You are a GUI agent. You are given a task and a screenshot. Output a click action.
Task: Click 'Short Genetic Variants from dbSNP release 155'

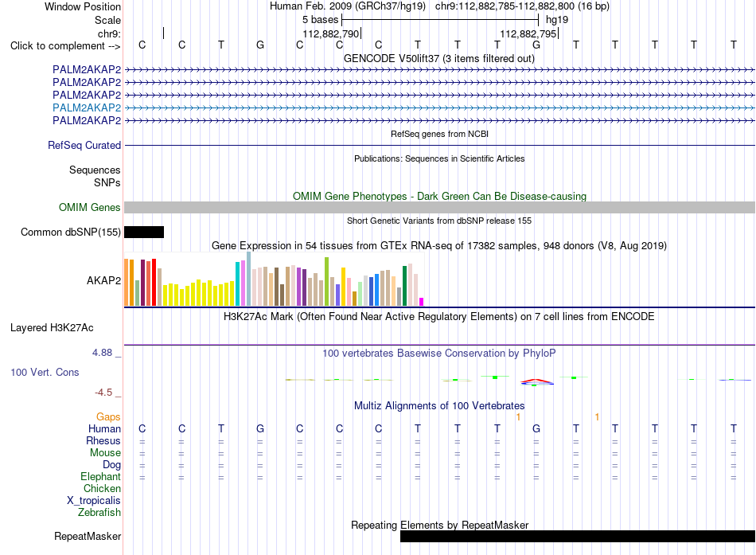tap(439, 221)
